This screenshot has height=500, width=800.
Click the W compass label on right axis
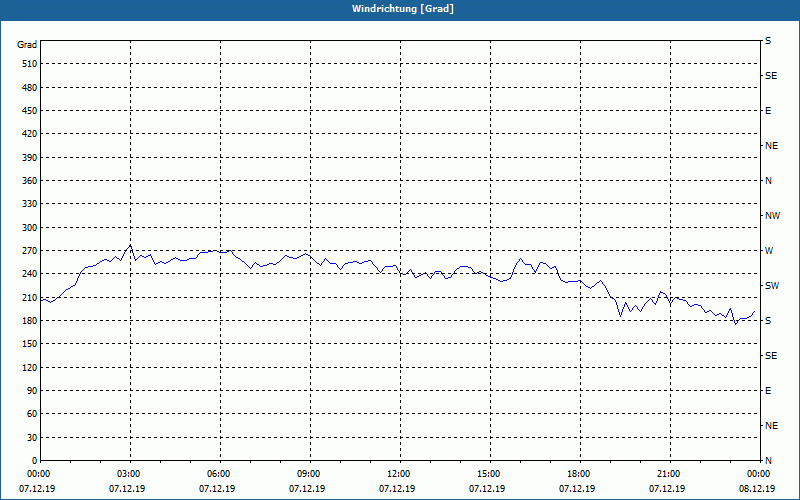(769, 251)
